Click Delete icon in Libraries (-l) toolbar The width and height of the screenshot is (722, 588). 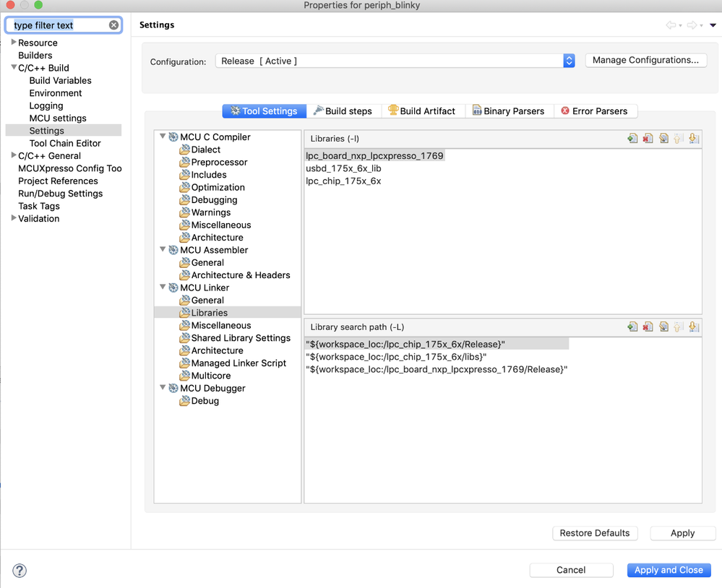click(648, 139)
